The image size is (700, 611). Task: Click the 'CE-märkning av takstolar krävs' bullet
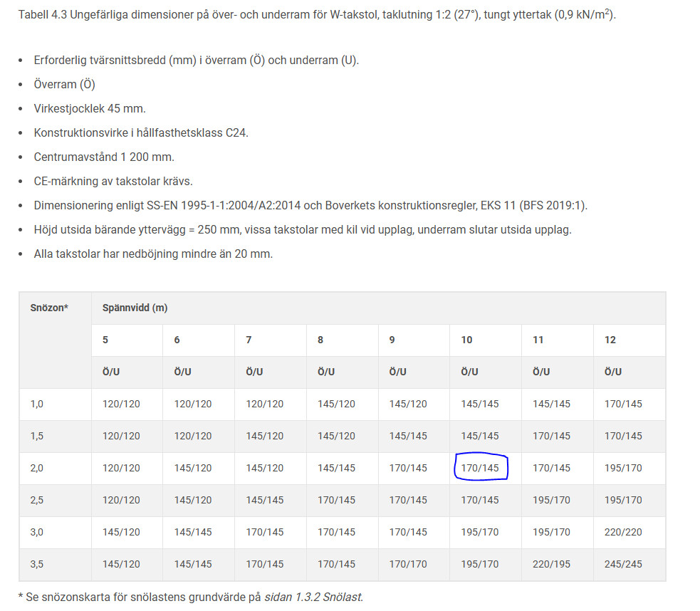tap(113, 181)
